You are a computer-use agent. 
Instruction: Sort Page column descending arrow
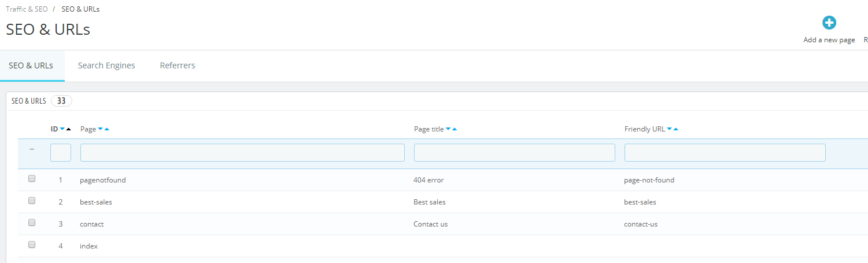(101, 129)
